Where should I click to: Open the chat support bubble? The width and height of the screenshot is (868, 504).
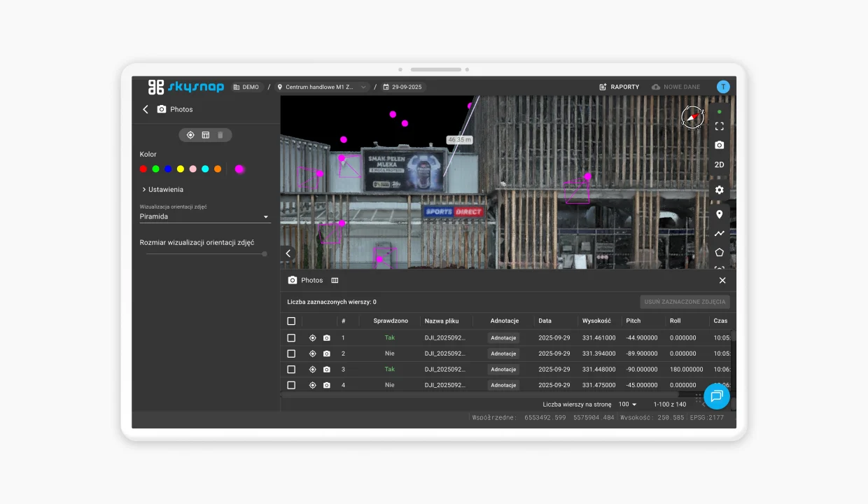pos(716,396)
